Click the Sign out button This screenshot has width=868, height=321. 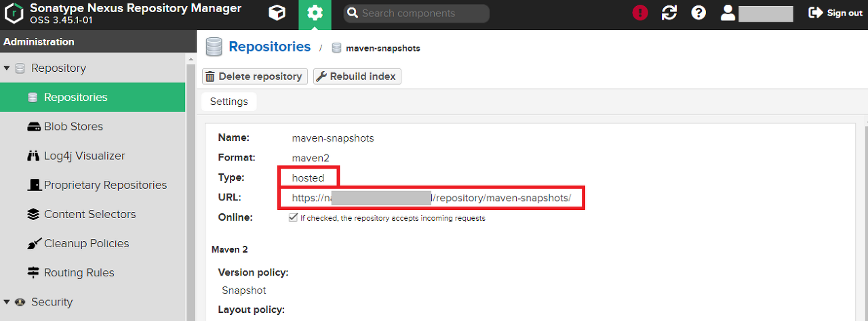click(x=835, y=13)
